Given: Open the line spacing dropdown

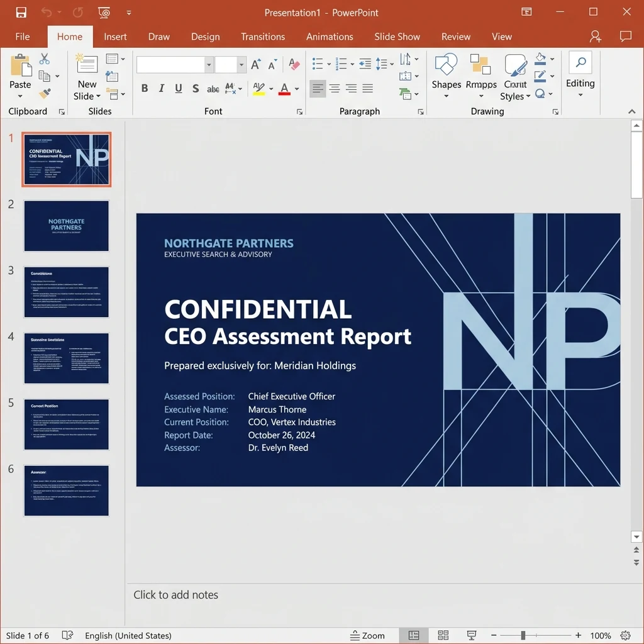Looking at the screenshot, I should pos(384,64).
